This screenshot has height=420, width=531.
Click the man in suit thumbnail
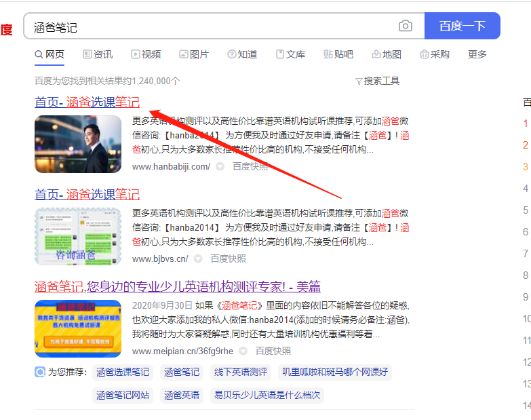[78, 145]
